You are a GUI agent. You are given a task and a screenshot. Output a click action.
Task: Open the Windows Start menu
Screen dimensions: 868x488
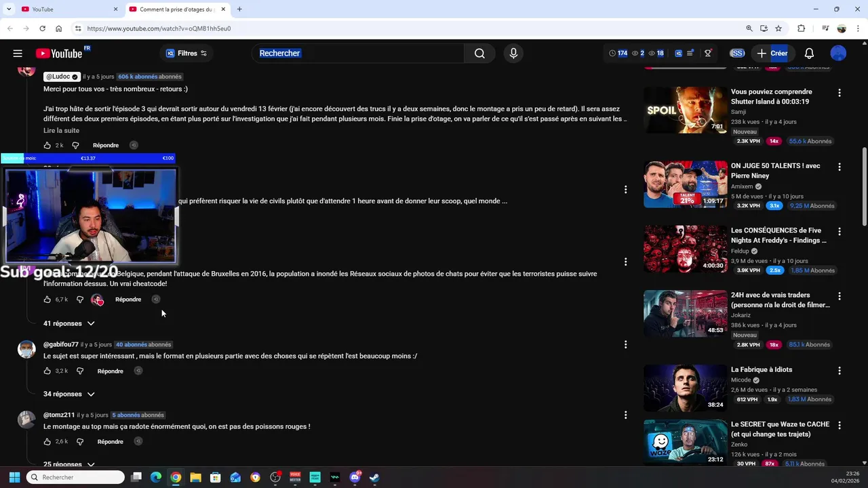click(14, 477)
